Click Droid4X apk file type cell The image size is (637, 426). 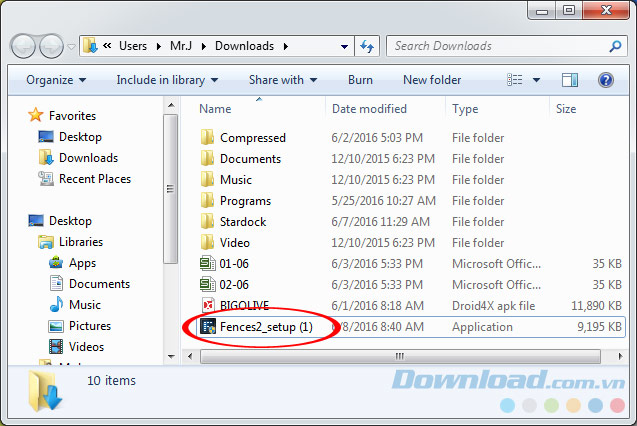click(494, 306)
